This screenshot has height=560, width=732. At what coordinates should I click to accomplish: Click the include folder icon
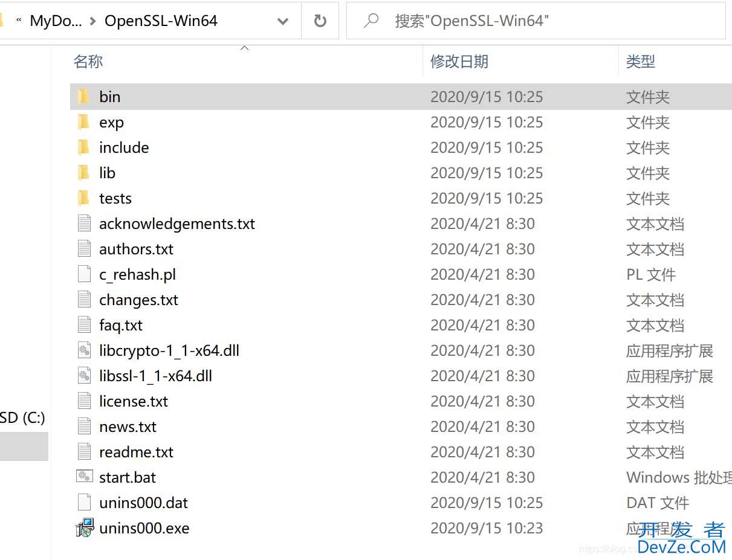coord(84,147)
